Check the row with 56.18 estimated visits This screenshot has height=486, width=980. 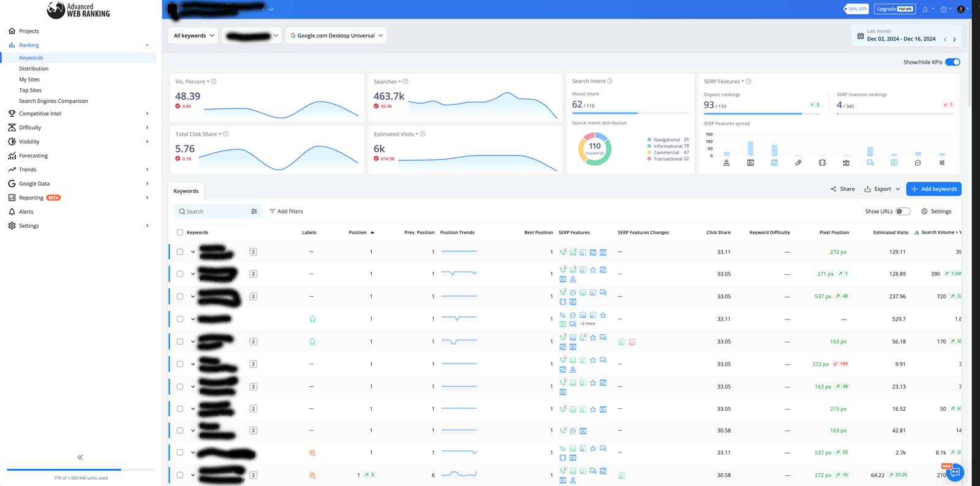coord(179,342)
